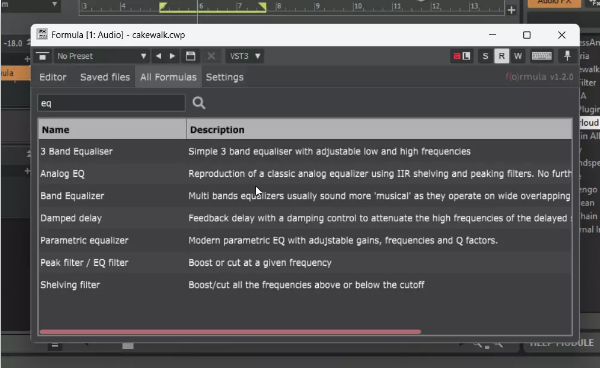Click the 3 Band Equaliser description
The height and width of the screenshot is (368, 600).
pos(329,151)
